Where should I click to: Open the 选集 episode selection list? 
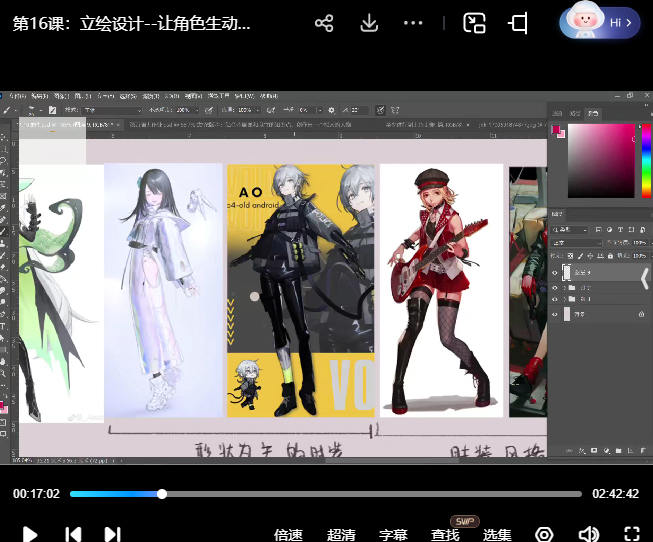coord(497,535)
